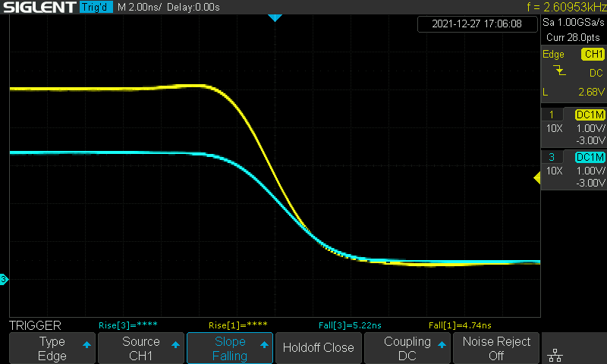Click the Rise[1] measurement readout
607x364 pixels.
coord(238,325)
